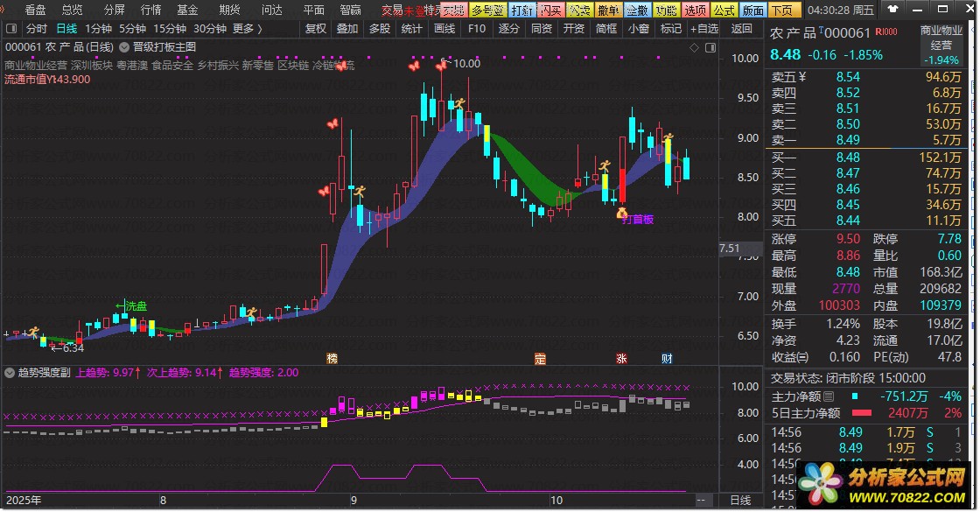Viewport: 980px width, 512px height.
Task: Click the 主力净额 detail list icon
Action: (829, 396)
